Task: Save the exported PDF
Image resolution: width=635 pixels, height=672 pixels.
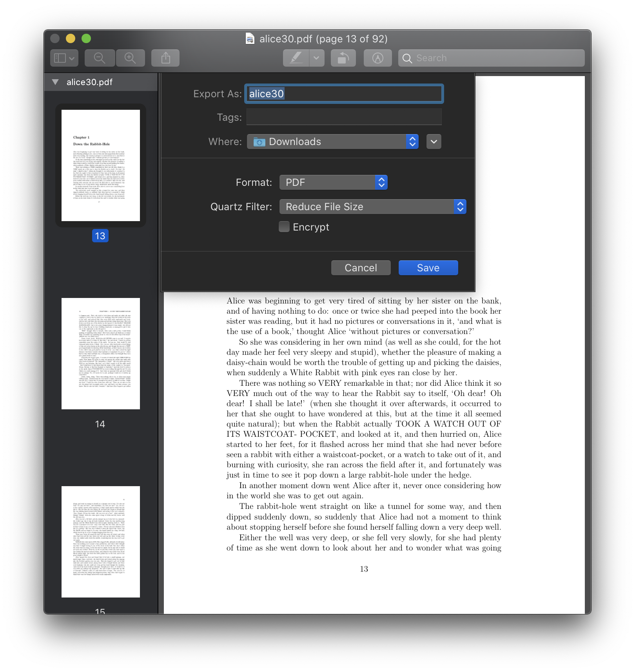Action: (x=428, y=267)
